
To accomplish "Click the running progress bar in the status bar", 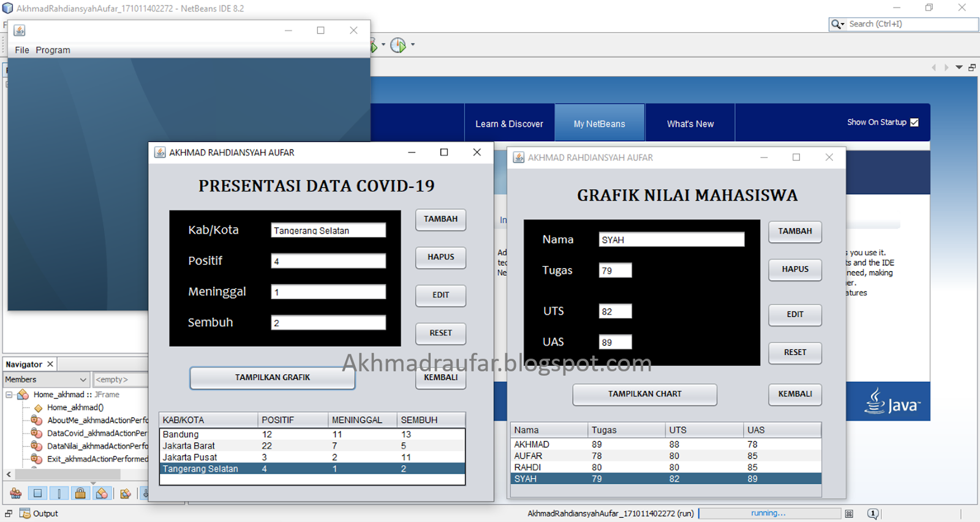I will coord(770,513).
